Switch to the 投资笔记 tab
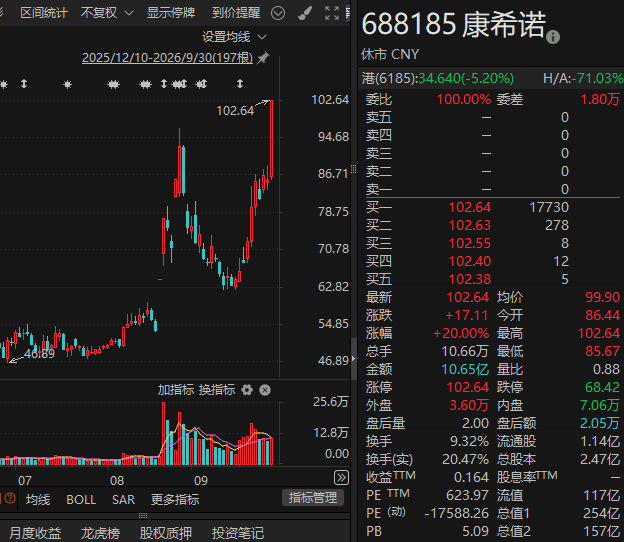 tap(238, 533)
